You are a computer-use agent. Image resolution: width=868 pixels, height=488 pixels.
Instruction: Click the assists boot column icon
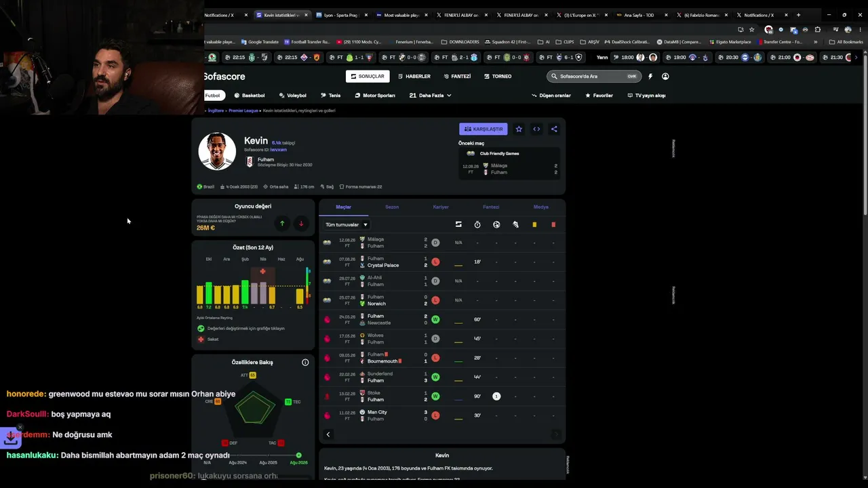pos(515,224)
